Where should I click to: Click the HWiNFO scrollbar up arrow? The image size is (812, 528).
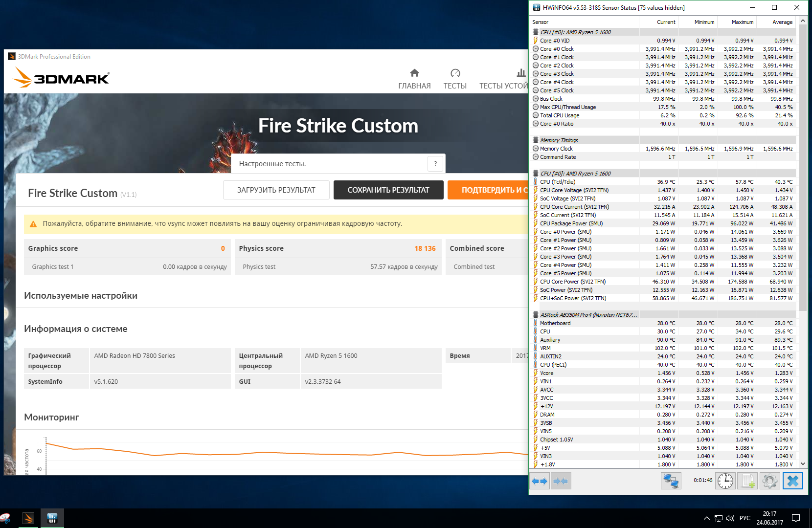pyautogui.click(x=803, y=21)
